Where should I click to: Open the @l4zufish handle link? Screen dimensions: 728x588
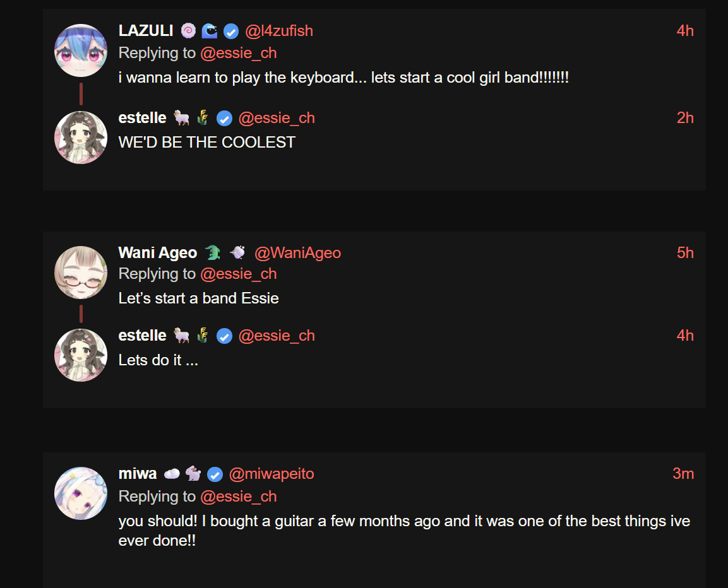point(278,31)
